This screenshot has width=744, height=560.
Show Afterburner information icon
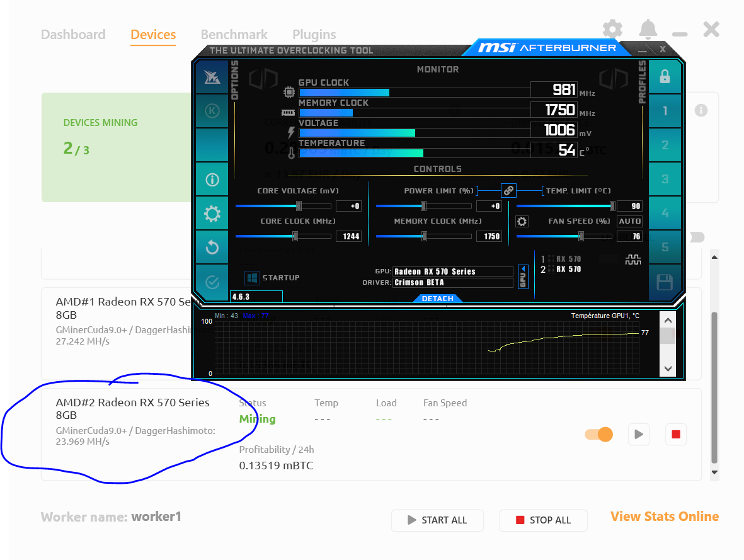coord(212,180)
